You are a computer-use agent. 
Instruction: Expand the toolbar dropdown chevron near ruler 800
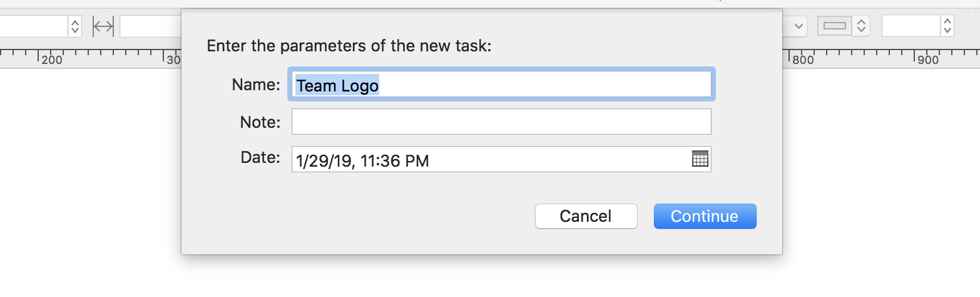pyautogui.click(x=799, y=26)
